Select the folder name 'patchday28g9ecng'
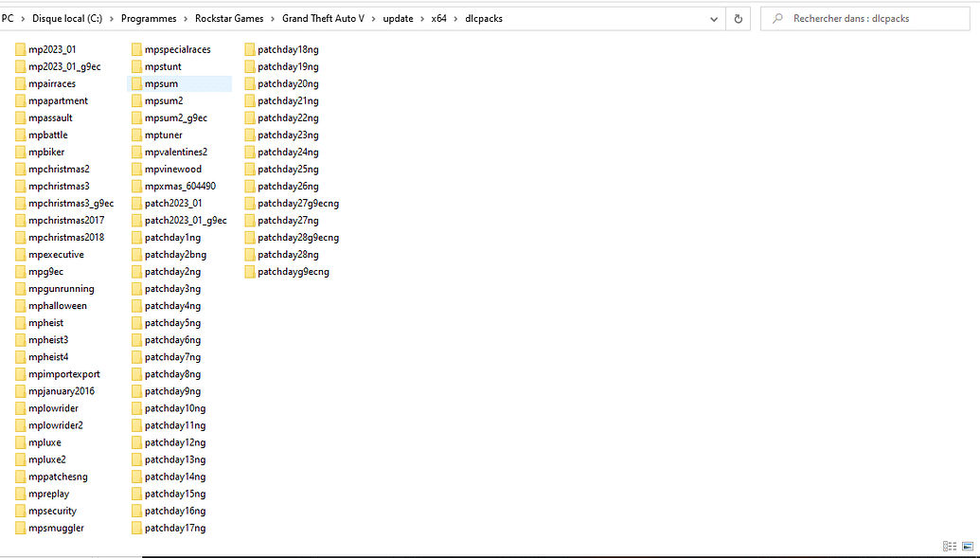980x558 pixels. [298, 238]
